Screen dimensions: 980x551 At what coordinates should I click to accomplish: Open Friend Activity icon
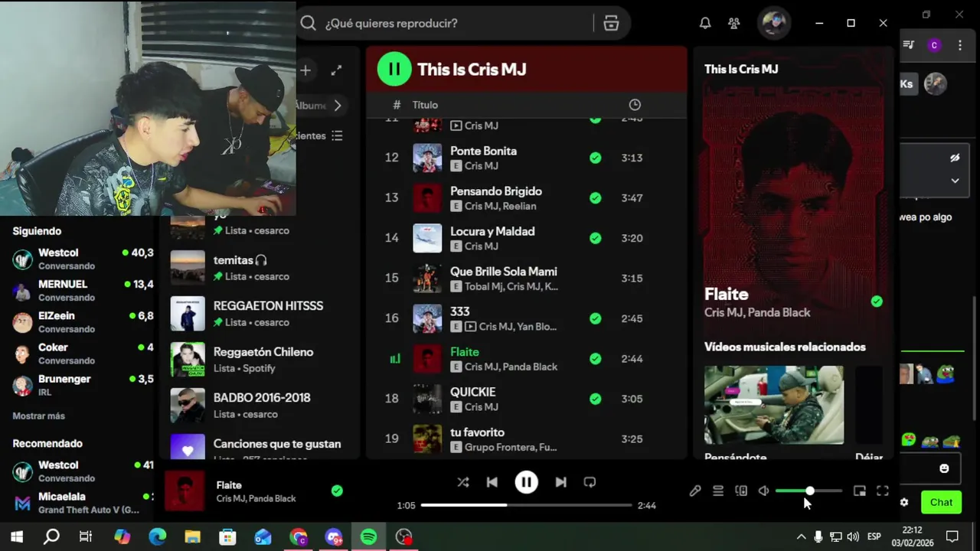pos(734,23)
